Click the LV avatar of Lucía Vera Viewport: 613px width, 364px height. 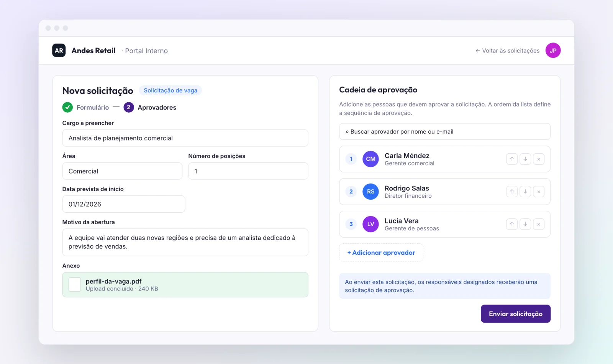click(x=370, y=224)
